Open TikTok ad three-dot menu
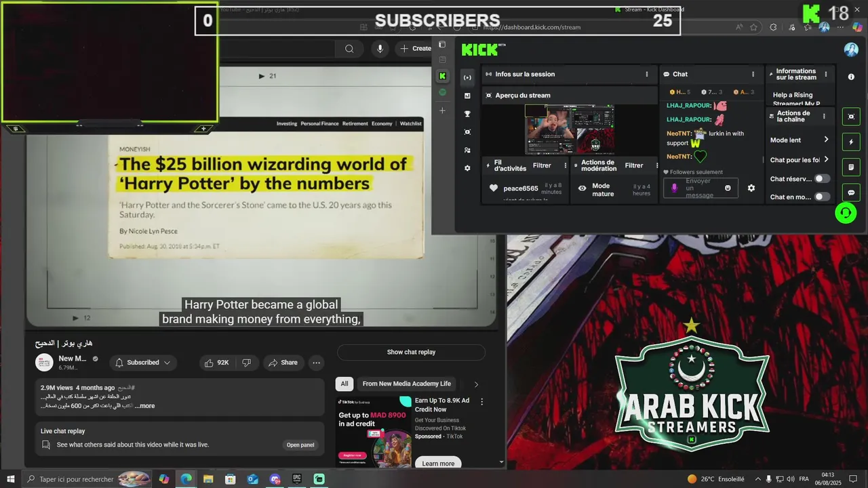The image size is (868, 488). pyautogui.click(x=482, y=402)
